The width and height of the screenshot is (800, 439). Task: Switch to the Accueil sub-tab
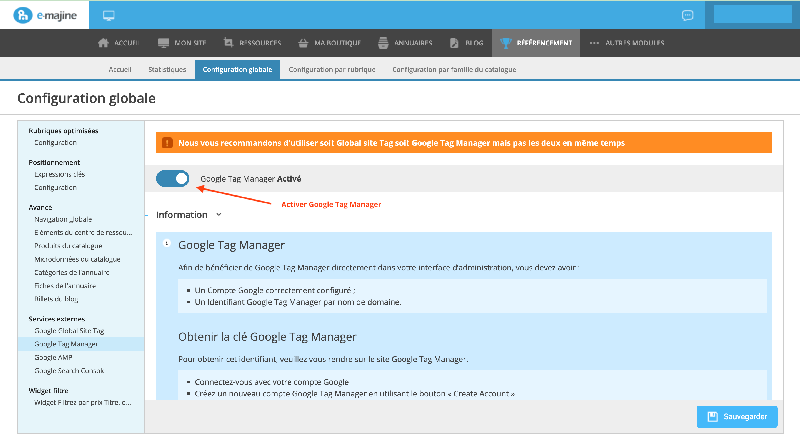pyautogui.click(x=120, y=69)
